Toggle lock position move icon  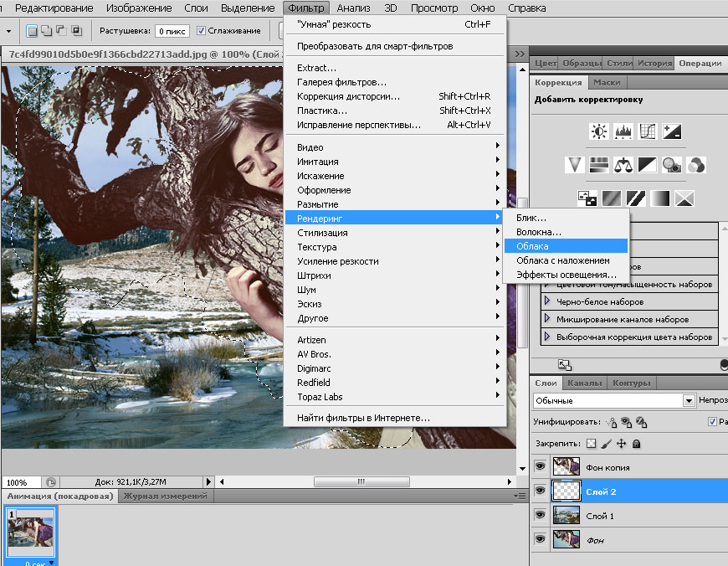tap(621, 444)
